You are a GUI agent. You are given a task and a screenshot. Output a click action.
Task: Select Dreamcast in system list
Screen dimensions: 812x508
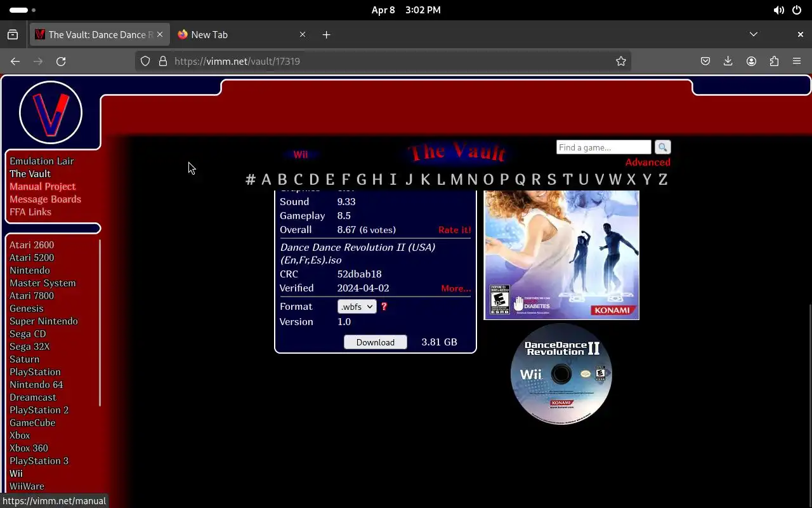pyautogui.click(x=33, y=397)
